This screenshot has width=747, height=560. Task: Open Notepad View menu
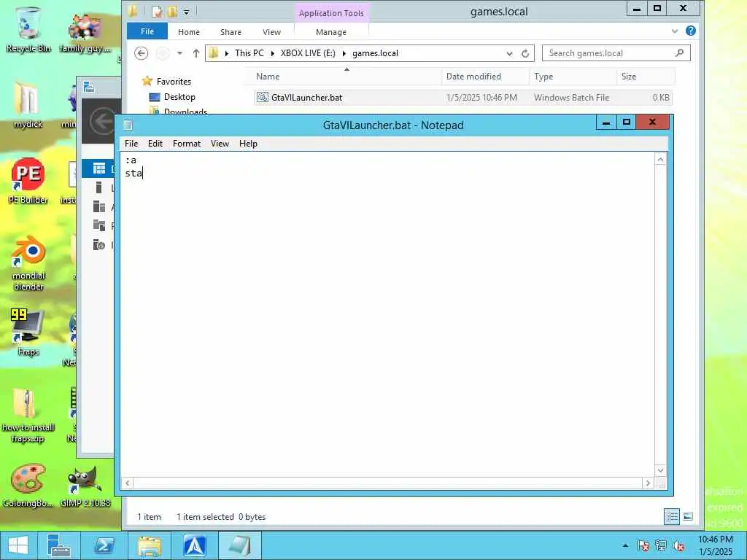(x=220, y=144)
